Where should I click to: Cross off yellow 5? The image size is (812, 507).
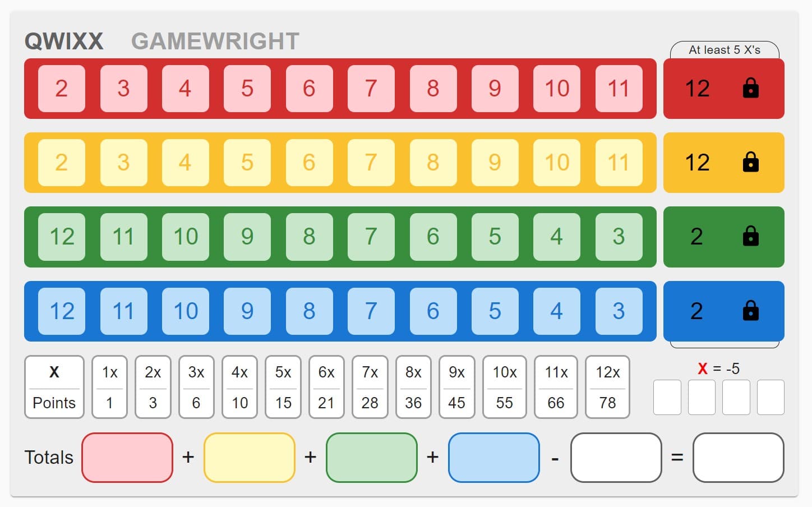pos(247,162)
